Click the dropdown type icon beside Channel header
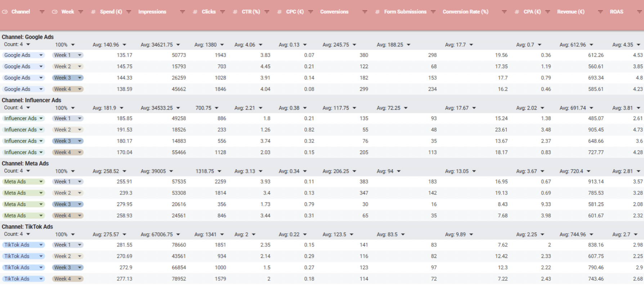 point(5,12)
